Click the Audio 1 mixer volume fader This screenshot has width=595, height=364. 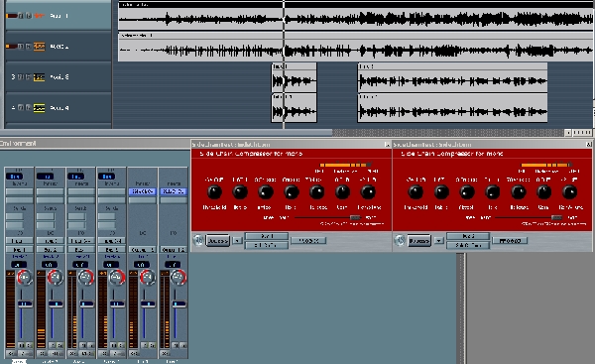(x=25, y=304)
